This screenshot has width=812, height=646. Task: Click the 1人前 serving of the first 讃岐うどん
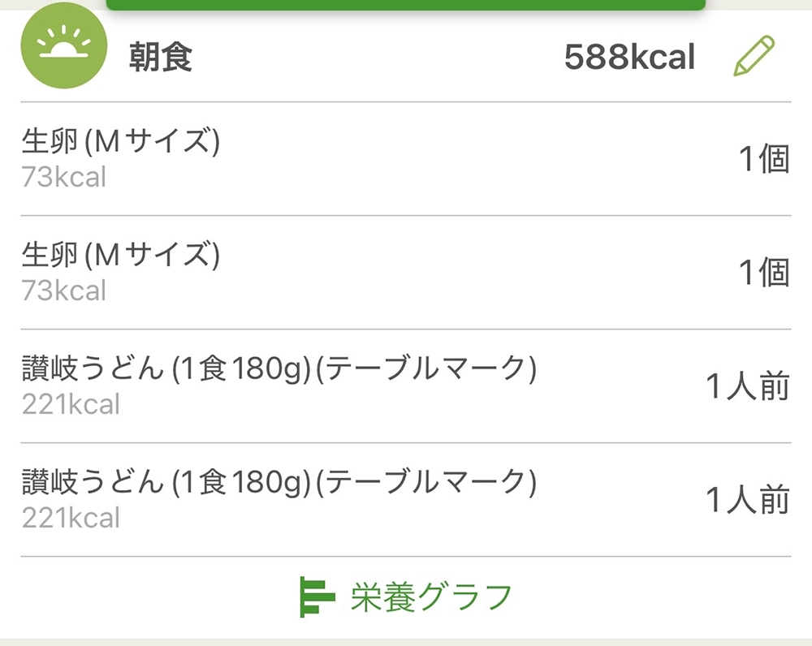(x=747, y=386)
